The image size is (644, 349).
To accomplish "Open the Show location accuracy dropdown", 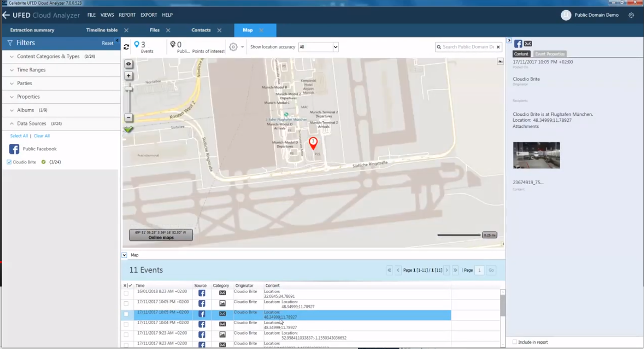I will tap(318, 47).
